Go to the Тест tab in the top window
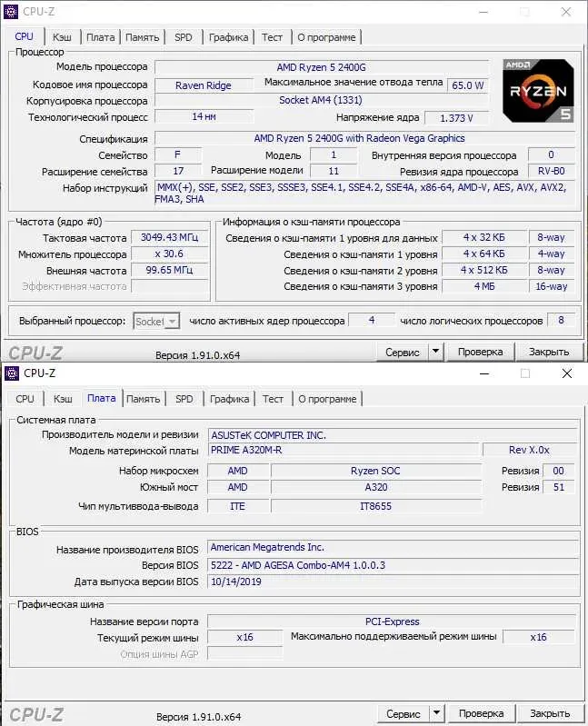588x726 pixels. click(x=272, y=37)
